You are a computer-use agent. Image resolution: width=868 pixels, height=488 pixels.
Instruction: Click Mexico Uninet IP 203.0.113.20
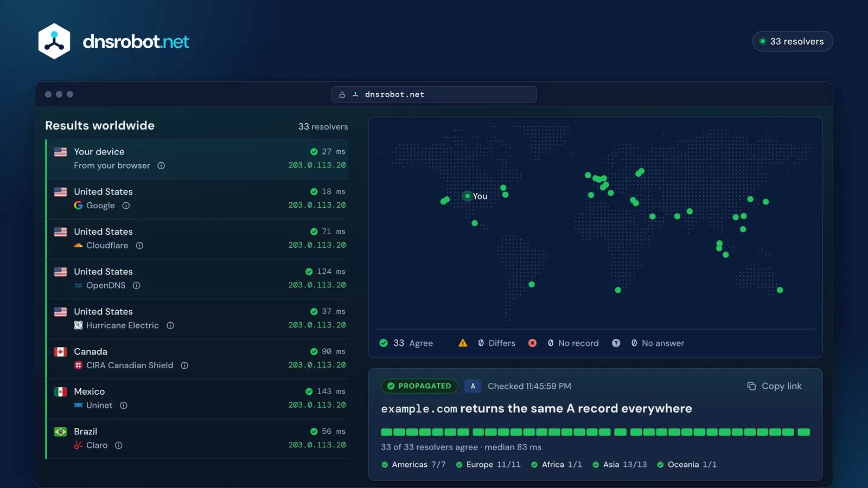pyautogui.click(x=317, y=405)
